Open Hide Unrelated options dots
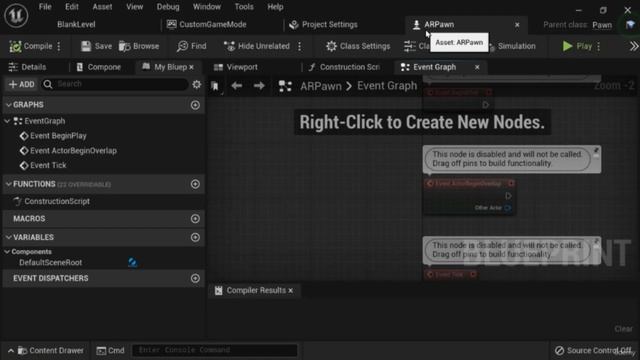Image resolution: width=640 pixels, height=360 pixels. 300,46
